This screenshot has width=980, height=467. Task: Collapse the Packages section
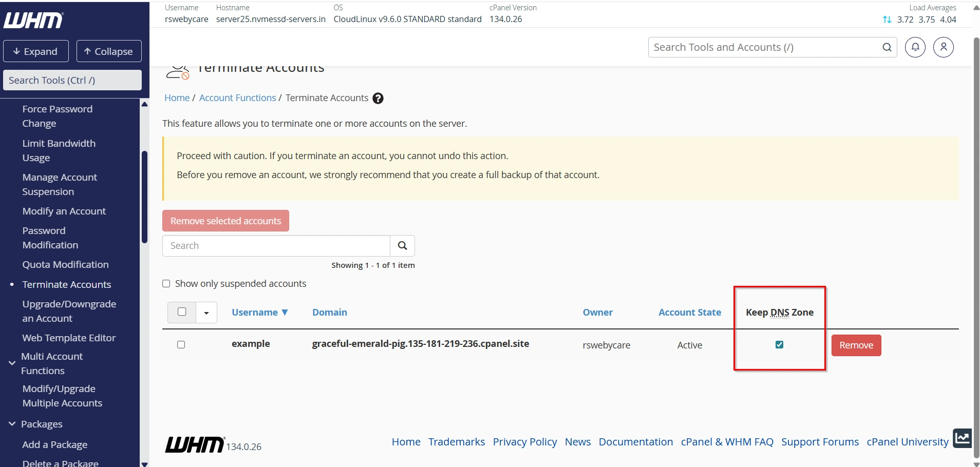(12, 424)
